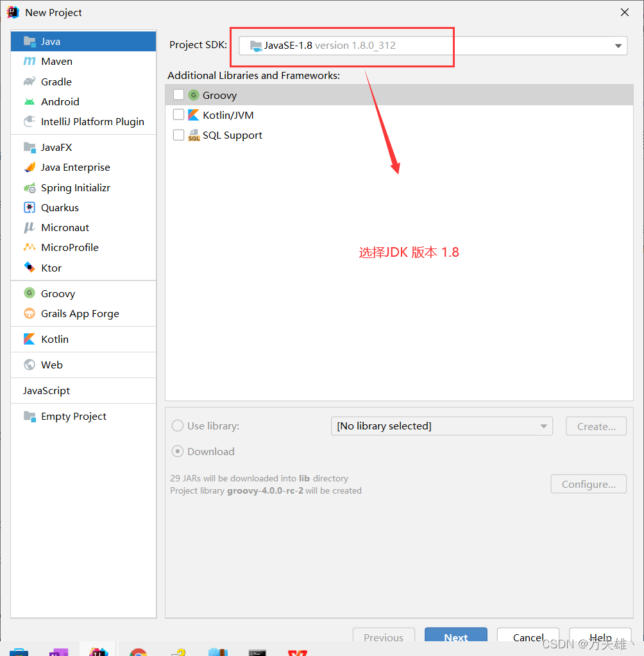Click the Android robot icon
The width and height of the screenshot is (644, 656).
pos(30,101)
